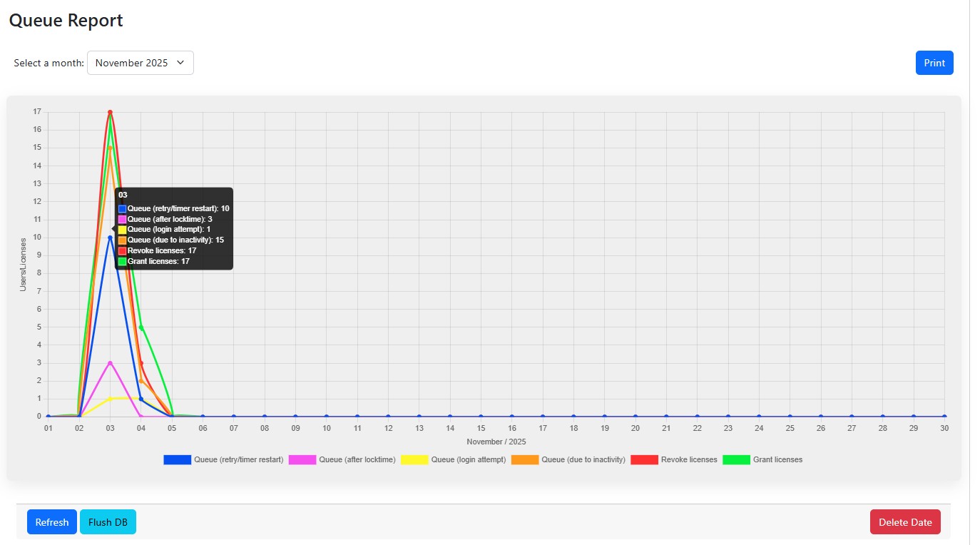The image size is (980, 545).
Task: Click the blue data point at value 10
Action: coord(110,238)
